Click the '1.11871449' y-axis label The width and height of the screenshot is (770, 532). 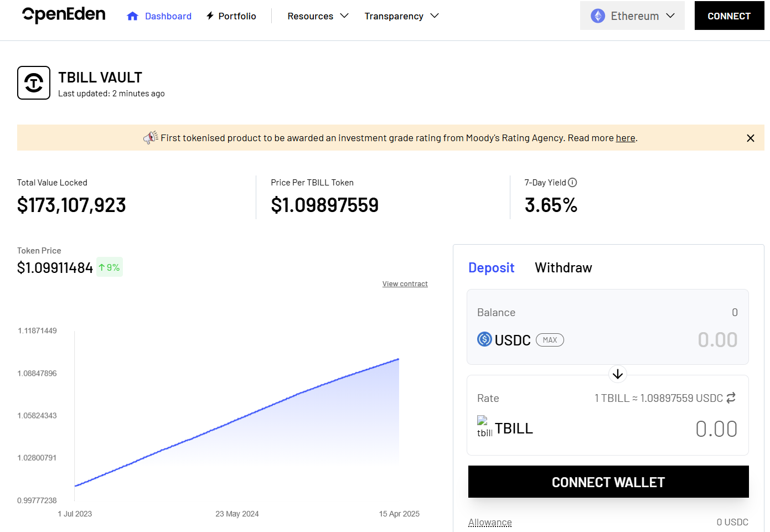37,330
